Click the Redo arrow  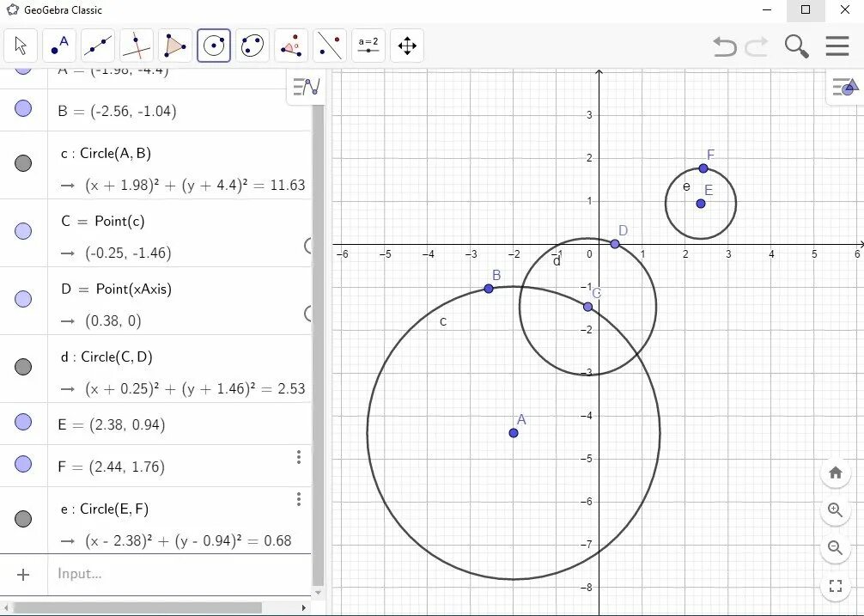757,46
